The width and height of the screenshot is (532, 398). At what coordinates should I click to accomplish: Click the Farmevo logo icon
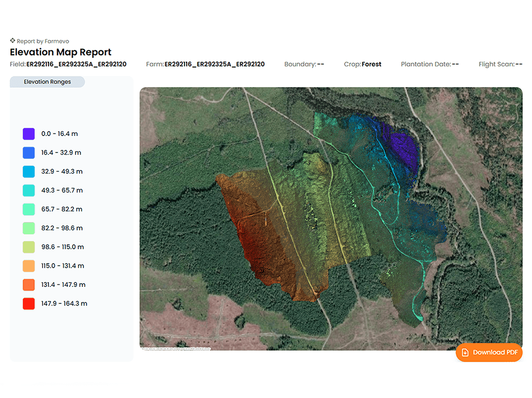point(13,41)
